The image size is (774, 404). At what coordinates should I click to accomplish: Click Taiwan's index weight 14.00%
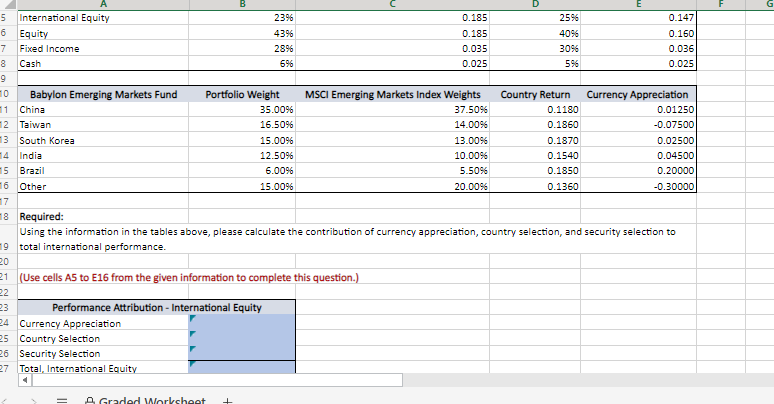point(392,124)
